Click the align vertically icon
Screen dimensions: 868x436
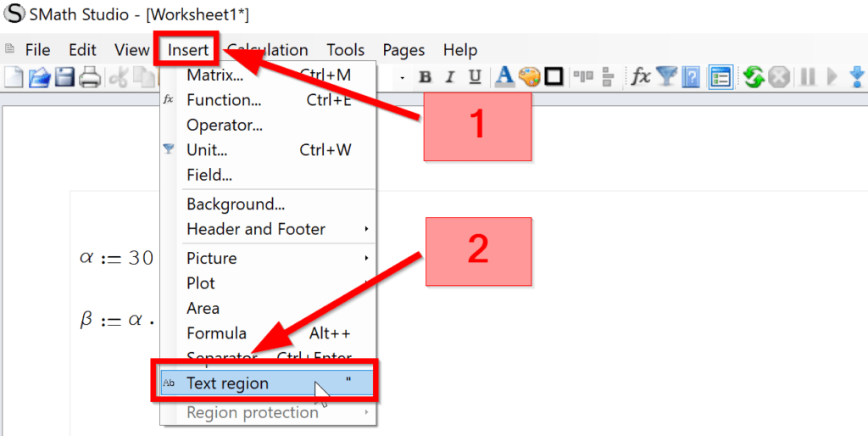point(609,77)
